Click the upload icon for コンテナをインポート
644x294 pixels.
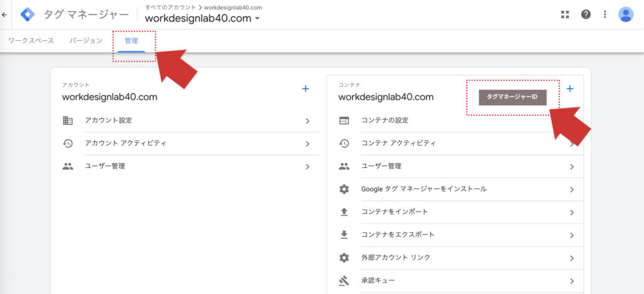(x=344, y=212)
